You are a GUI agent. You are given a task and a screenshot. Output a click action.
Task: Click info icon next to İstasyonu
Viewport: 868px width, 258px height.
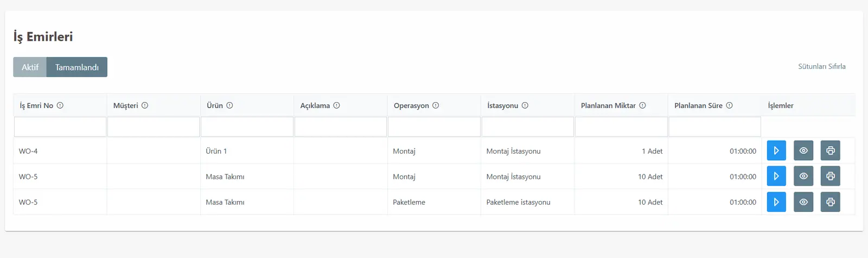(525, 105)
